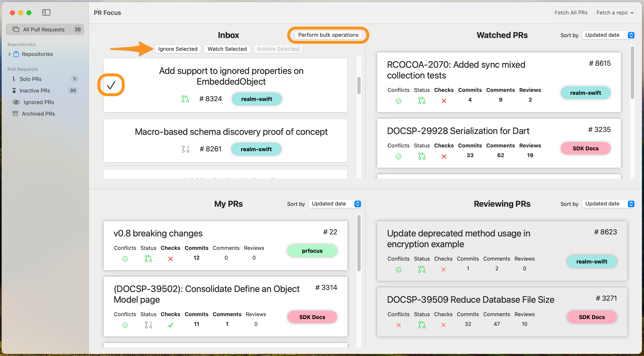Click Inactive PRs count badge 35
This screenshot has height=356, width=644.
(x=73, y=90)
